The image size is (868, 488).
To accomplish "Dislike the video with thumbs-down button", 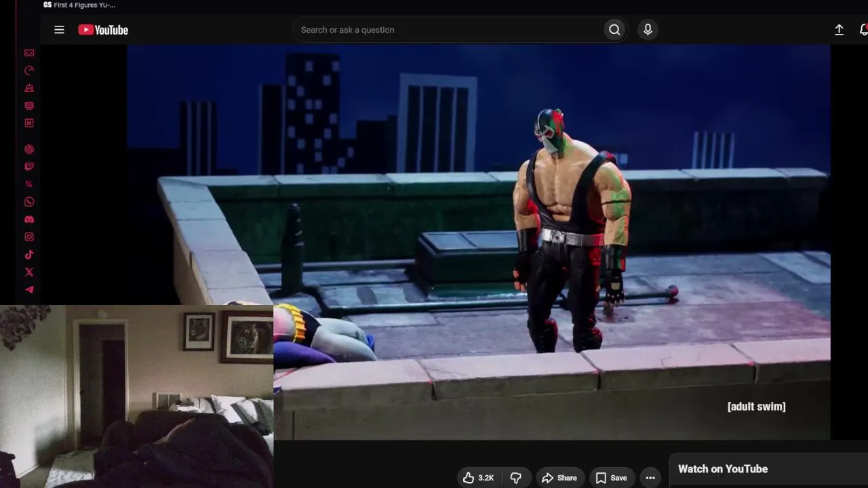I will tap(515, 478).
